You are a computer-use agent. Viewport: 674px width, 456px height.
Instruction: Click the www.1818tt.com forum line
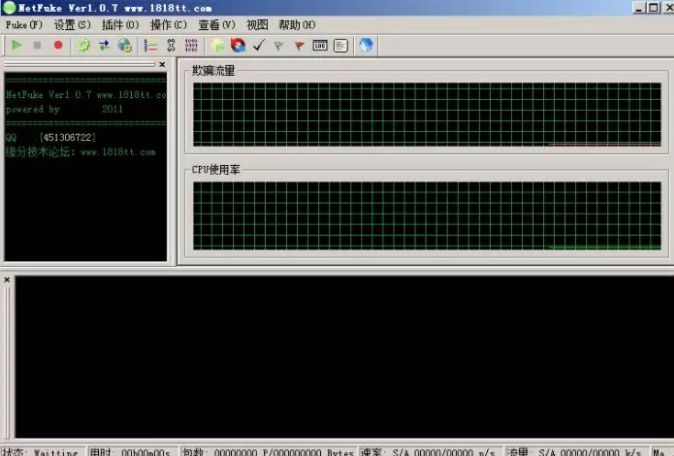click(x=80, y=152)
